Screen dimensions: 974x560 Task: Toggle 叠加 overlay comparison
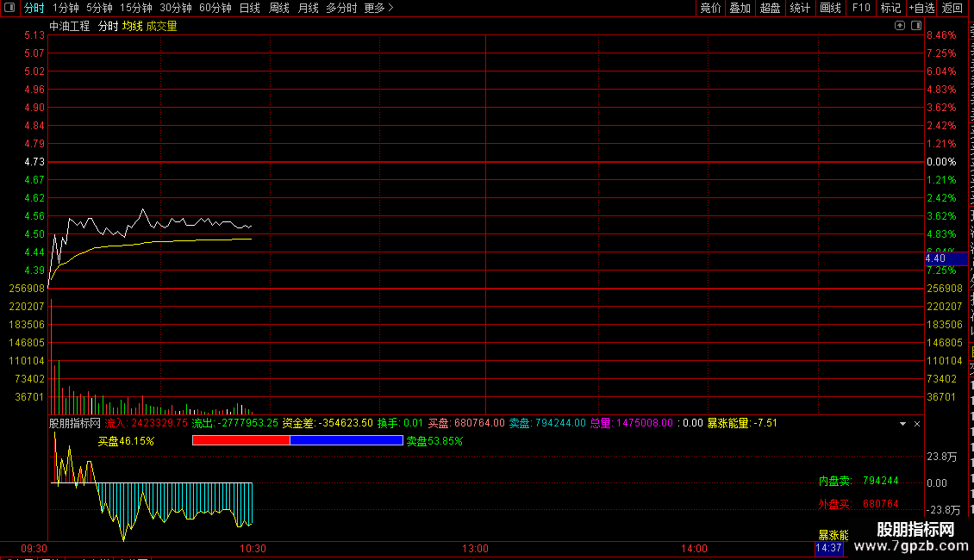[x=740, y=8]
